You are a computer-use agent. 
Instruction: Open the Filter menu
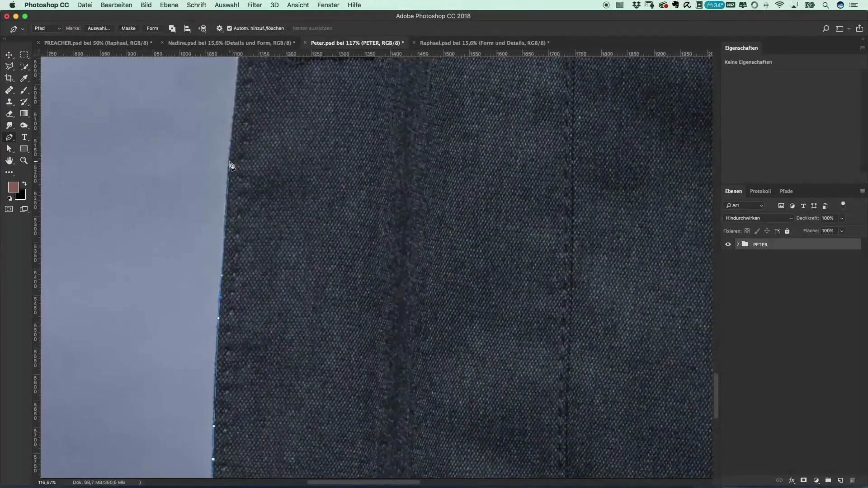[255, 5]
